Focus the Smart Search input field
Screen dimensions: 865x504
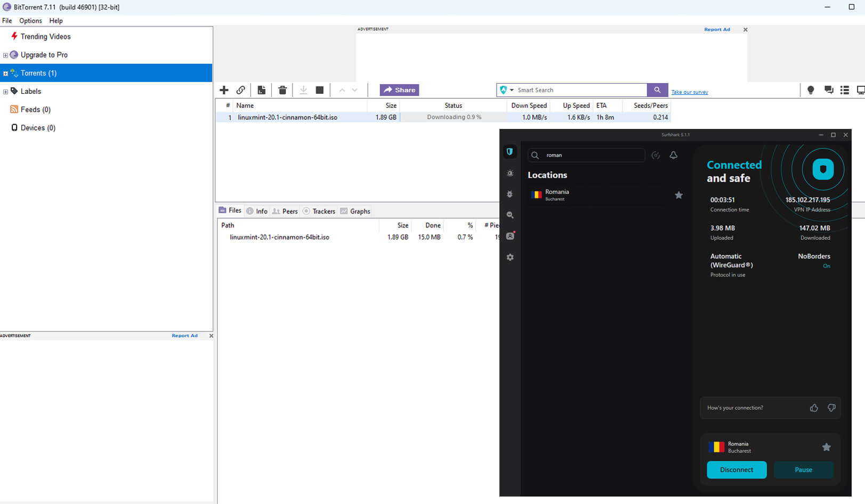pos(581,90)
